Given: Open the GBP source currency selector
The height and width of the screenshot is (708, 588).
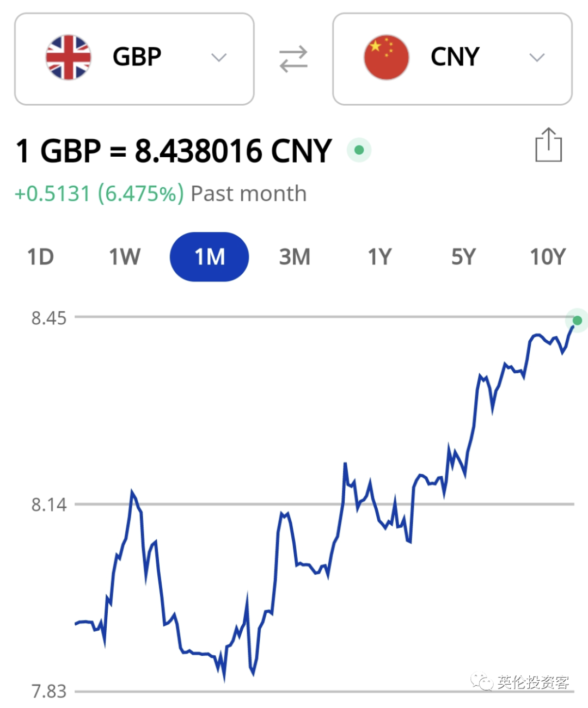Looking at the screenshot, I should [134, 59].
